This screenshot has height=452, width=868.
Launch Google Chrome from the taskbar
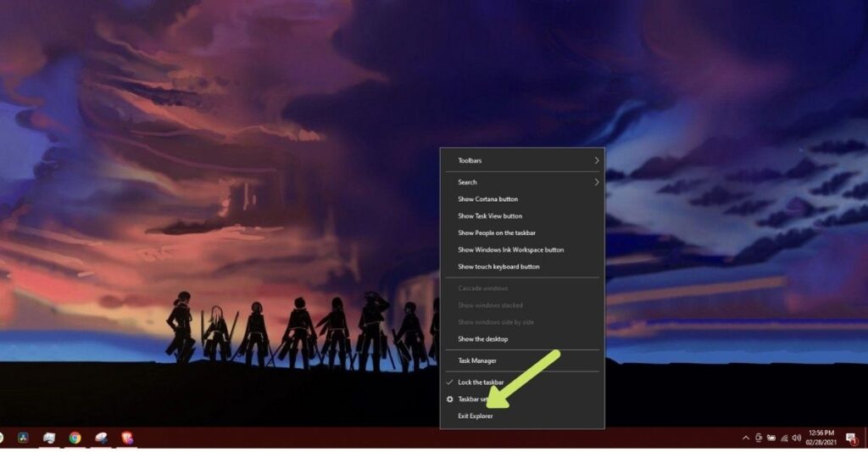75,438
